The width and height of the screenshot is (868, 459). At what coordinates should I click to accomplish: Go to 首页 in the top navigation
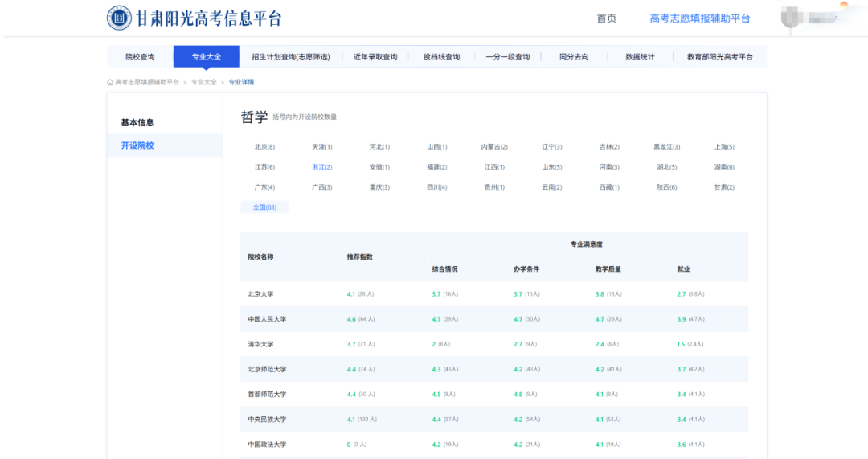point(606,18)
